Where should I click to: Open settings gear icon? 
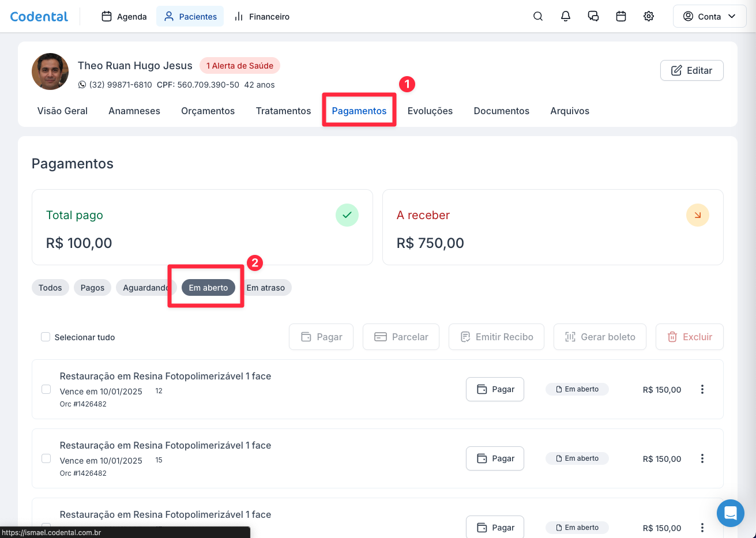pyautogui.click(x=648, y=16)
